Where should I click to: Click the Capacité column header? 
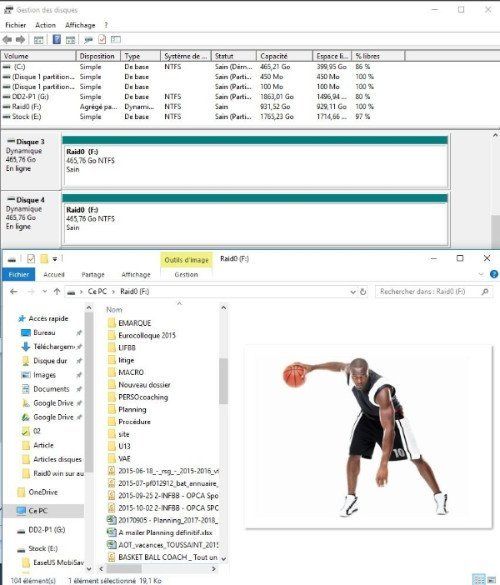[284, 56]
